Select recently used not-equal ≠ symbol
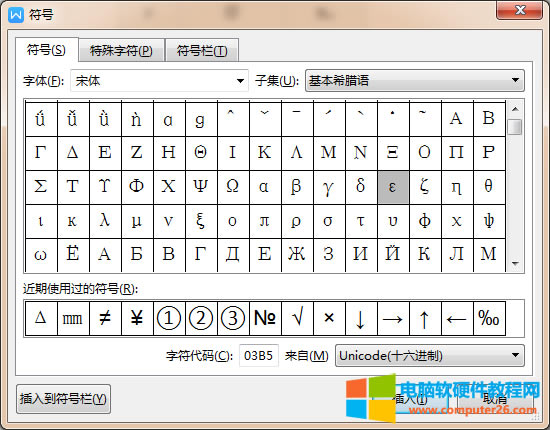Image resolution: width=550 pixels, height=430 pixels. pos(105,318)
